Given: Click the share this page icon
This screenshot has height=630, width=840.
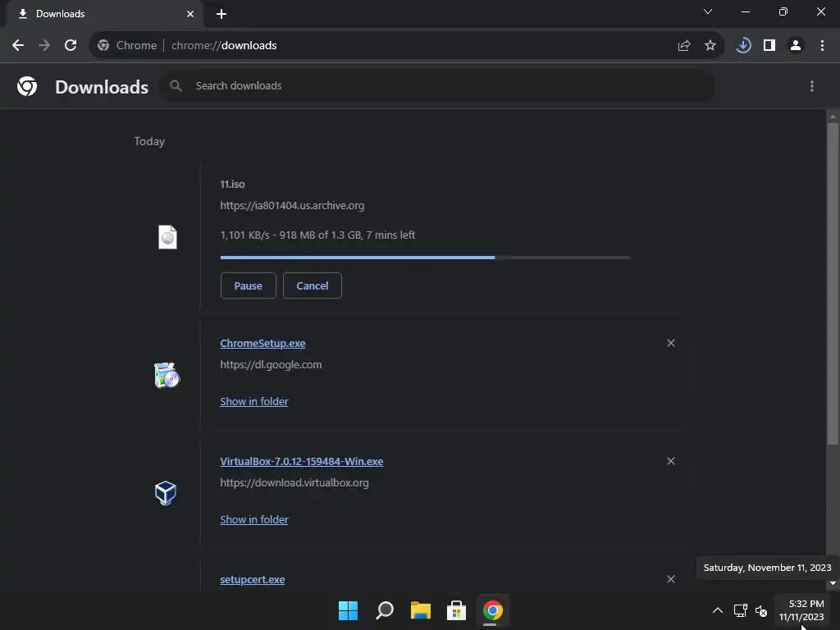Looking at the screenshot, I should (x=684, y=46).
